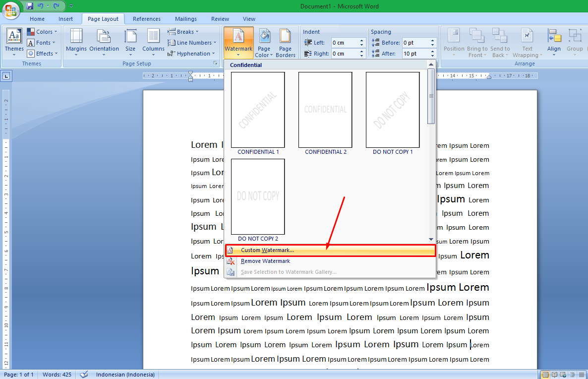Open the Breaks dropdown
This screenshot has height=379, width=588.
click(183, 32)
